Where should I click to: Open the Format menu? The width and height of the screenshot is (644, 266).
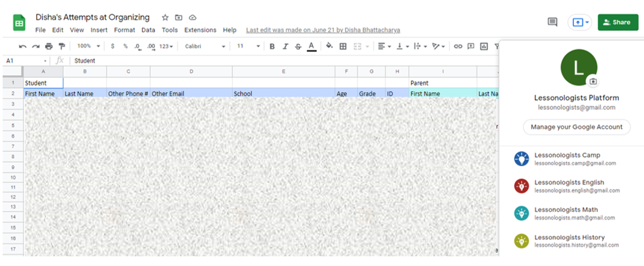click(125, 30)
